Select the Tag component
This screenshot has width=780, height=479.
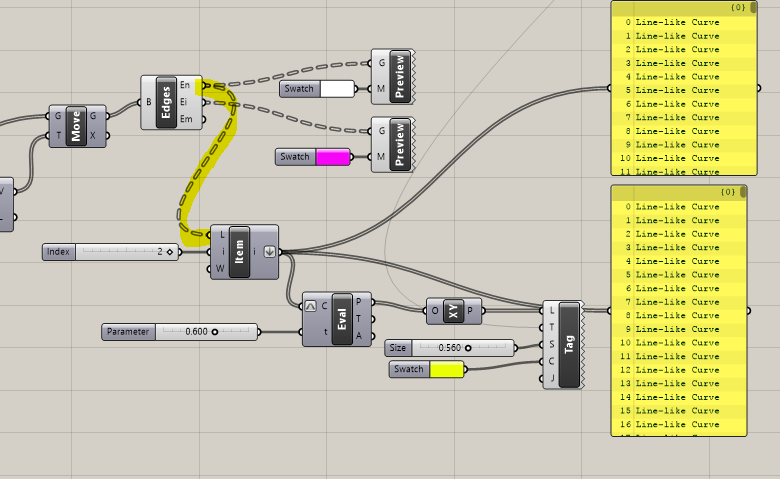click(x=570, y=344)
